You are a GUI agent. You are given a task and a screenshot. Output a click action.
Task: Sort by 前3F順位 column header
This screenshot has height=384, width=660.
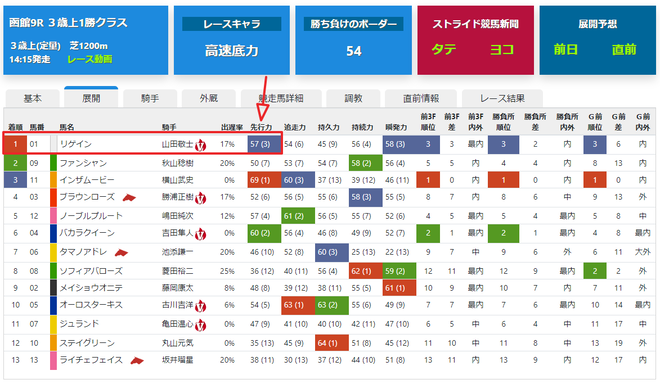click(428, 121)
